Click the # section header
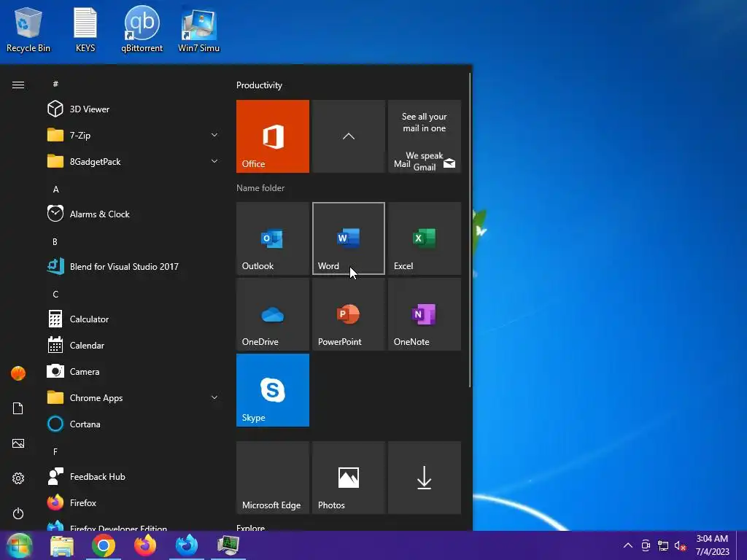 point(55,85)
